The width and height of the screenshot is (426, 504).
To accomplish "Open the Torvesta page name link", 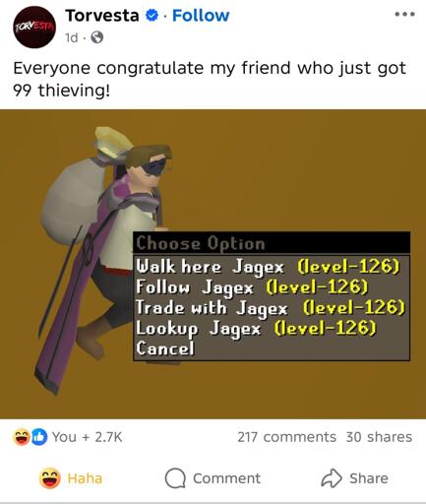I will tap(102, 16).
